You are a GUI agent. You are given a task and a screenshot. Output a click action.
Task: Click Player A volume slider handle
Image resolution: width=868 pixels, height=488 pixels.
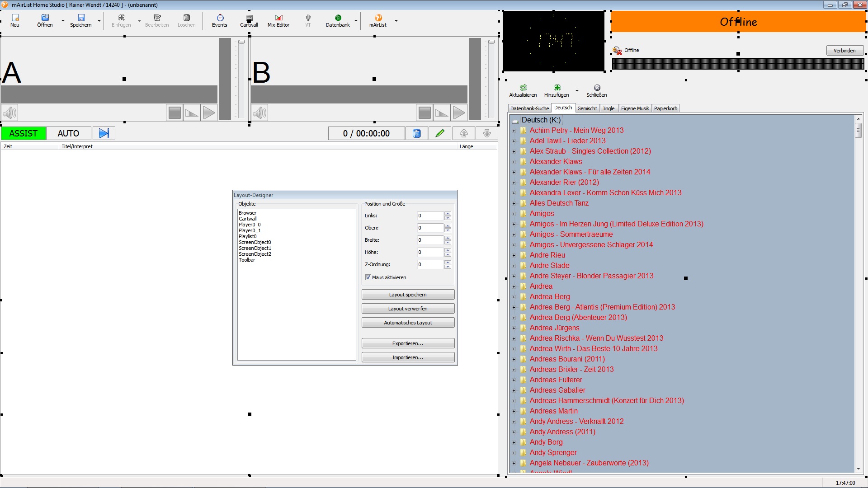[x=241, y=42]
